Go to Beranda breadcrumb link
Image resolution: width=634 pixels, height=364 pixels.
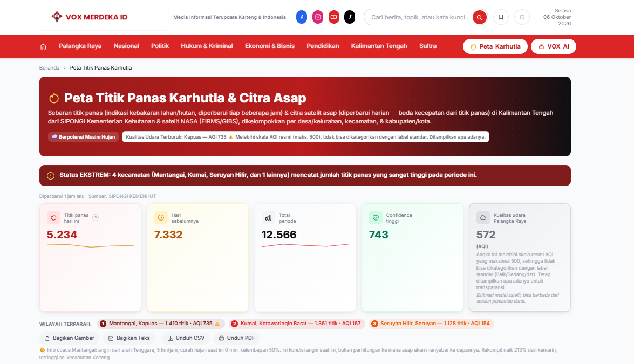coord(49,68)
